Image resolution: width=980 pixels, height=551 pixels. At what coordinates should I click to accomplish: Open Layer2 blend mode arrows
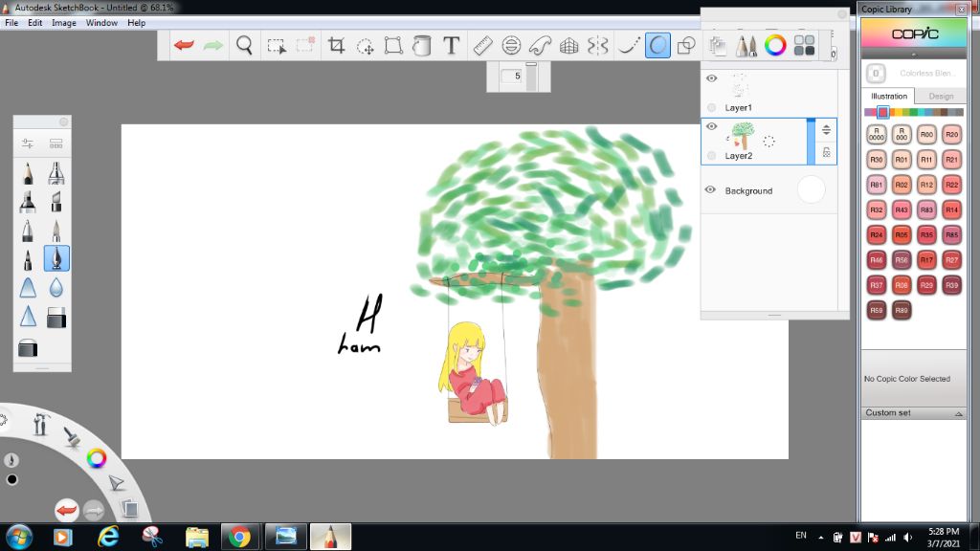click(x=826, y=130)
